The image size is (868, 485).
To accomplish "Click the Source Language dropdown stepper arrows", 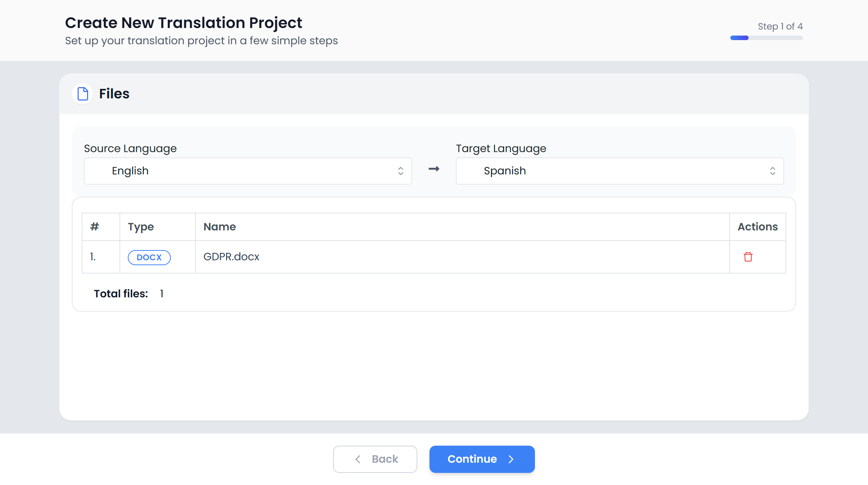I will (x=401, y=171).
